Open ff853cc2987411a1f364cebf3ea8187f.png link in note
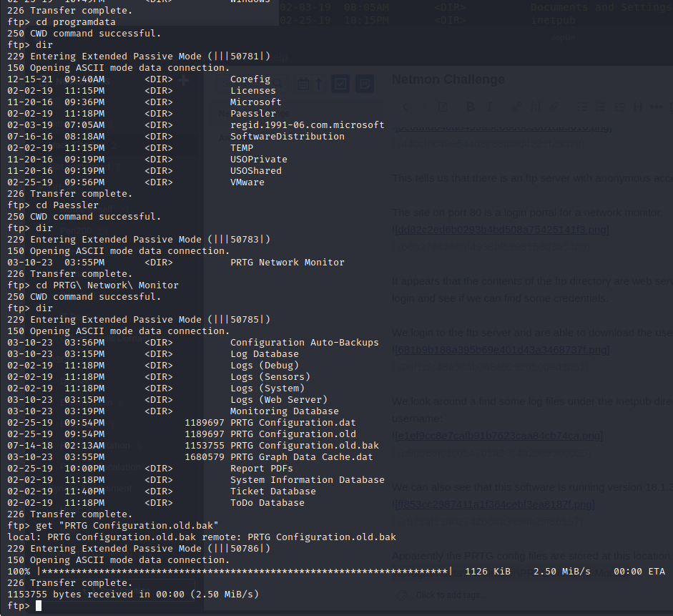 [495, 504]
